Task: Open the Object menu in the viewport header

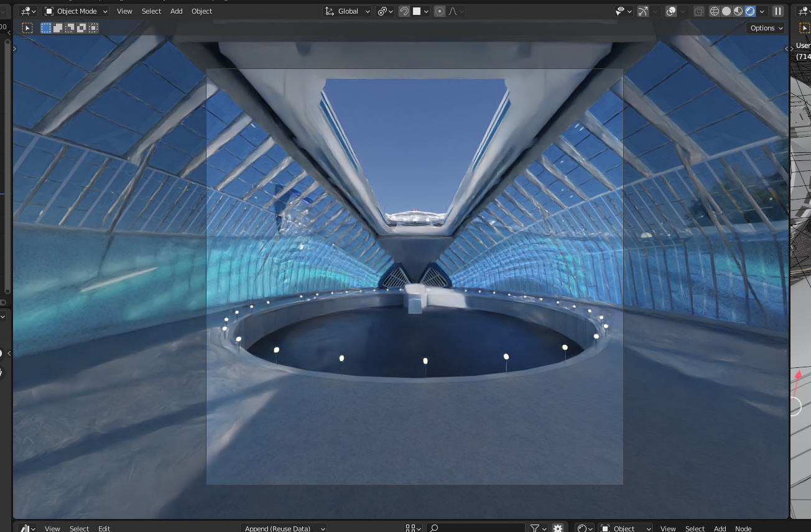Action: 202,11
